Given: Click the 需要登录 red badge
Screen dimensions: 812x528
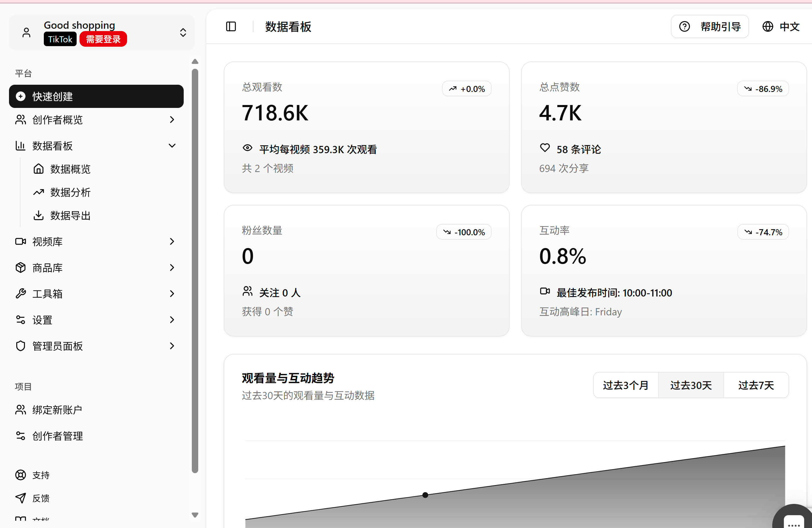Looking at the screenshot, I should [x=103, y=39].
